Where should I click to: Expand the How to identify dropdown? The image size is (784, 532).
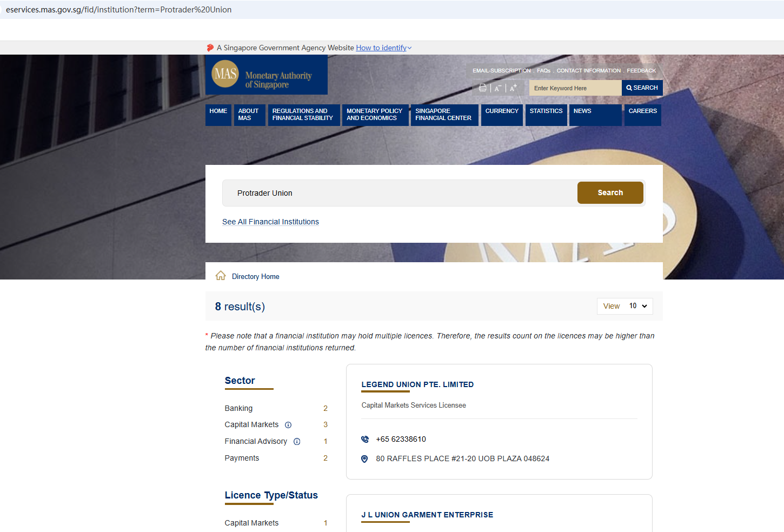pos(384,48)
